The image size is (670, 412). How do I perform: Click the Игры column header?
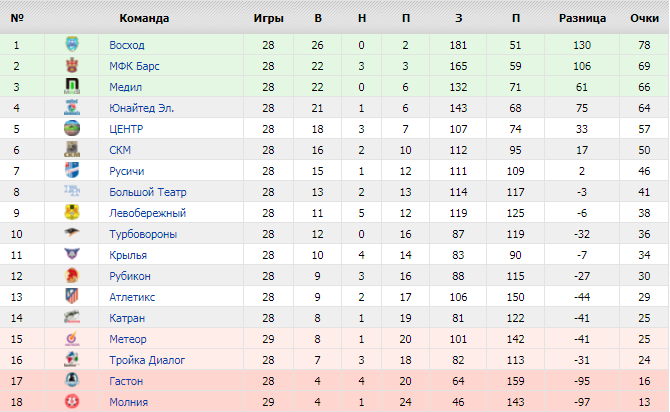(x=268, y=19)
